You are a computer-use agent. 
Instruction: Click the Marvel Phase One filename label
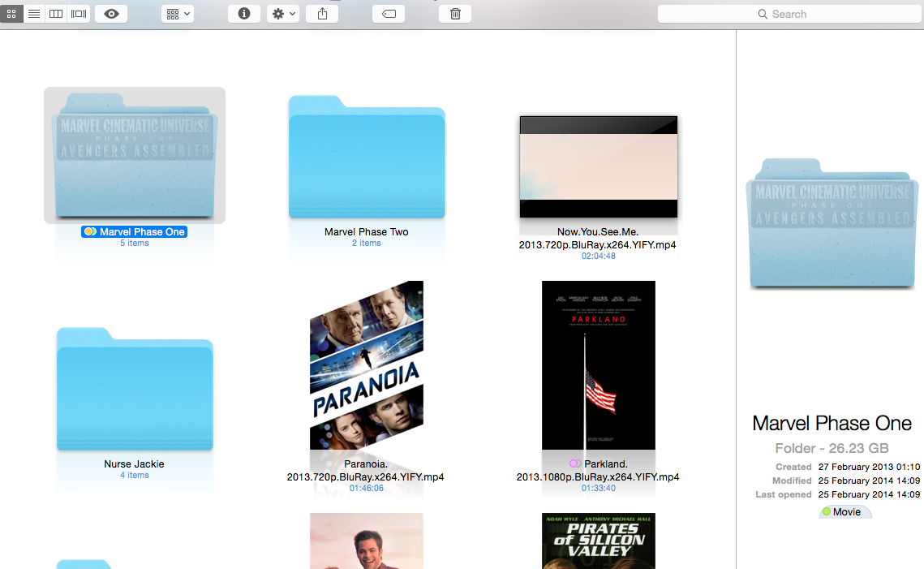(x=135, y=231)
